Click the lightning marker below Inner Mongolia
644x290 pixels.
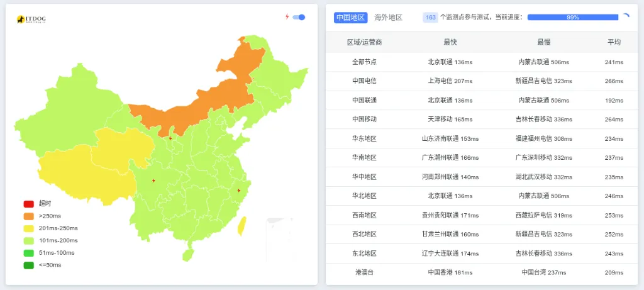click(170, 138)
